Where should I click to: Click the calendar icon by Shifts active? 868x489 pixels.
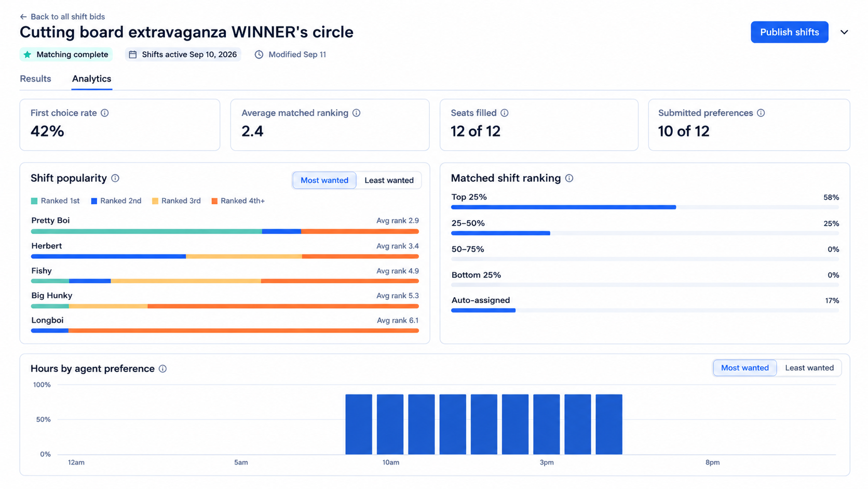pyautogui.click(x=133, y=55)
